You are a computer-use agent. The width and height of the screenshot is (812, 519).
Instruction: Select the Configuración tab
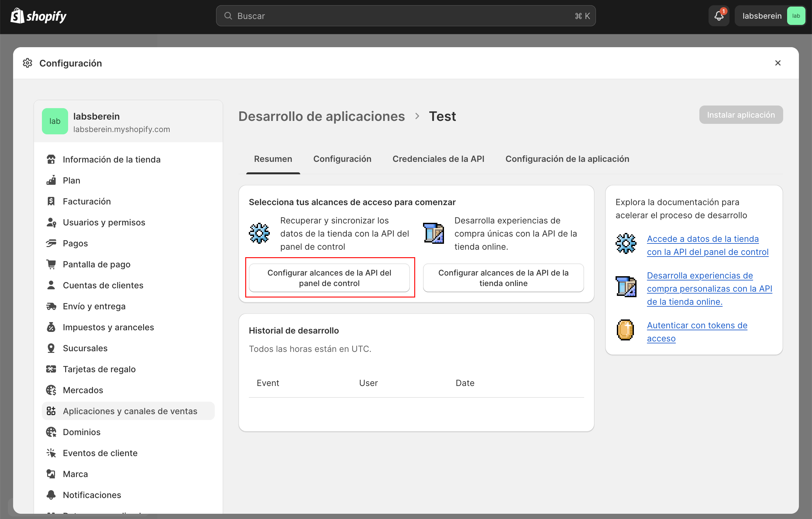(342, 159)
